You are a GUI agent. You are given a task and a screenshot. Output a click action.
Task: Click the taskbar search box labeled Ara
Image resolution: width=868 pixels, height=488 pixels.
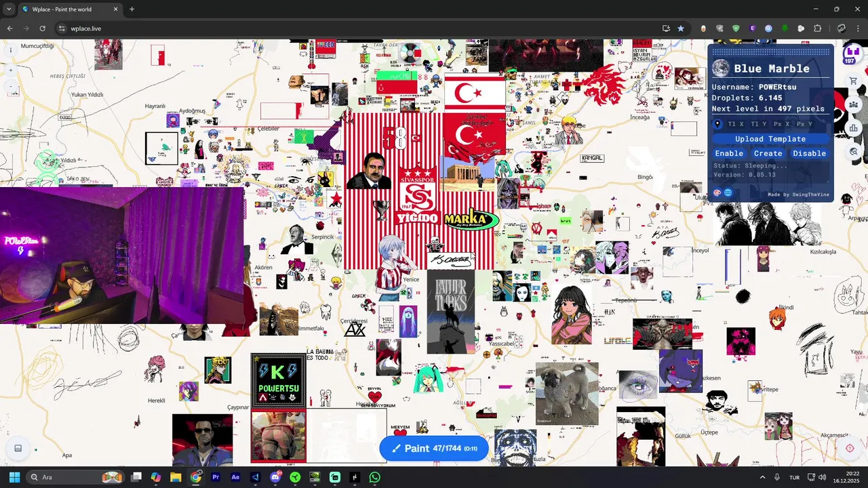click(x=75, y=477)
